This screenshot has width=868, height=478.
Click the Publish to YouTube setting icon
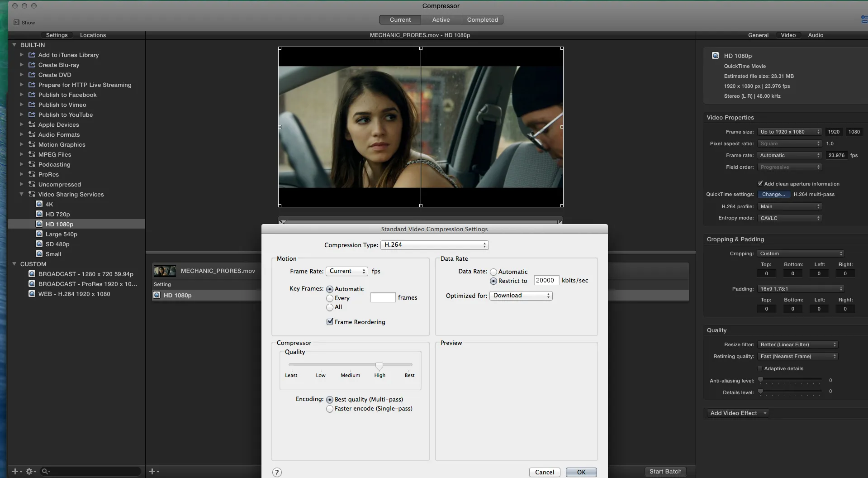point(31,114)
